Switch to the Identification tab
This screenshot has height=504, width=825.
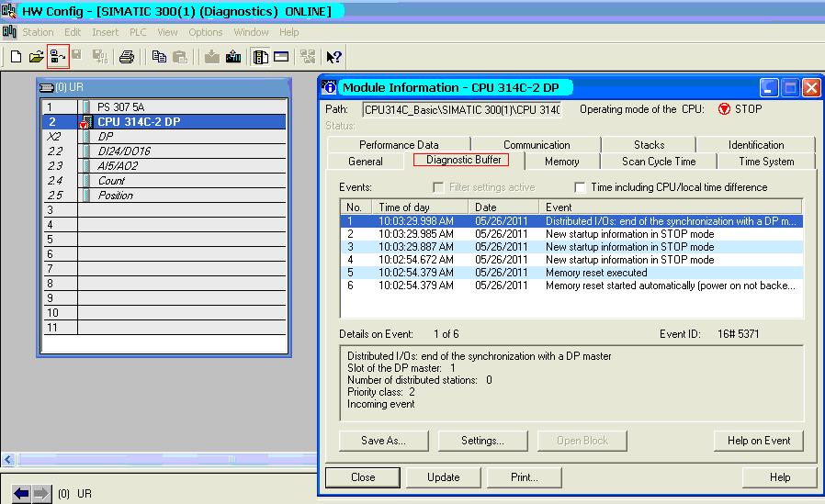pyautogui.click(x=756, y=144)
